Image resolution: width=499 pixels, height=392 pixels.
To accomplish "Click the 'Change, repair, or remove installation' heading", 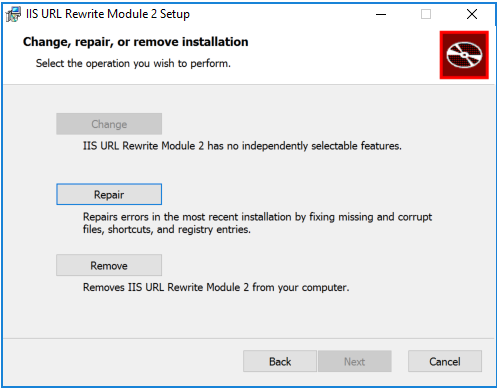I will point(136,42).
